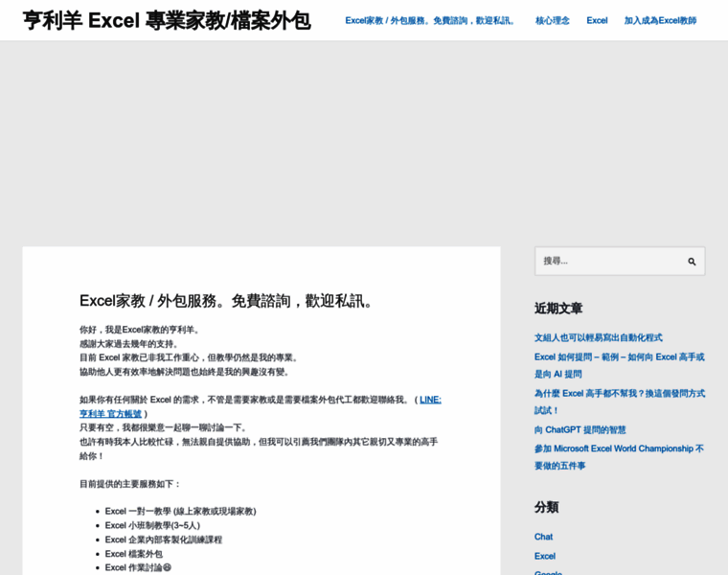Open article Excel 如何提問 – 範例
728x575 pixels.
(620, 365)
